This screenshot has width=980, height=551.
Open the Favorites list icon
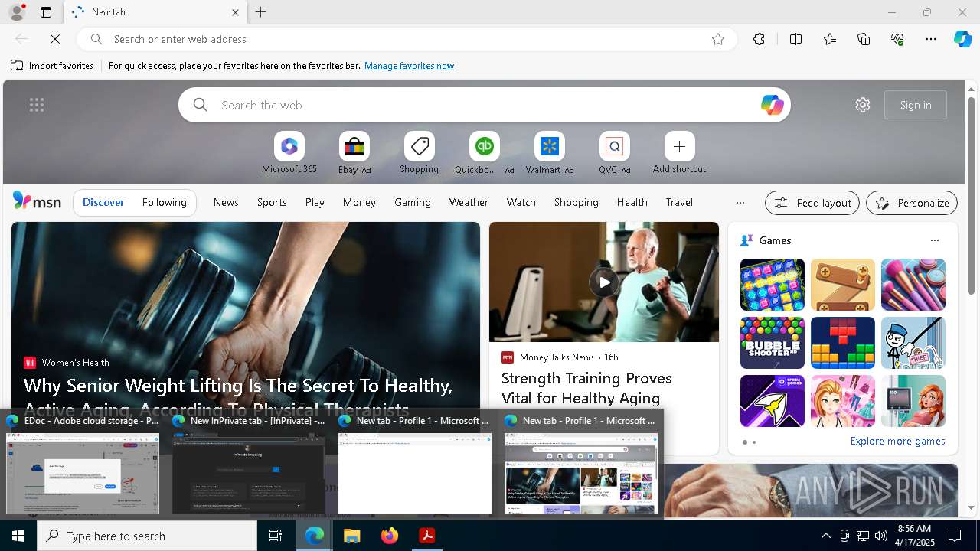(830, 39)
